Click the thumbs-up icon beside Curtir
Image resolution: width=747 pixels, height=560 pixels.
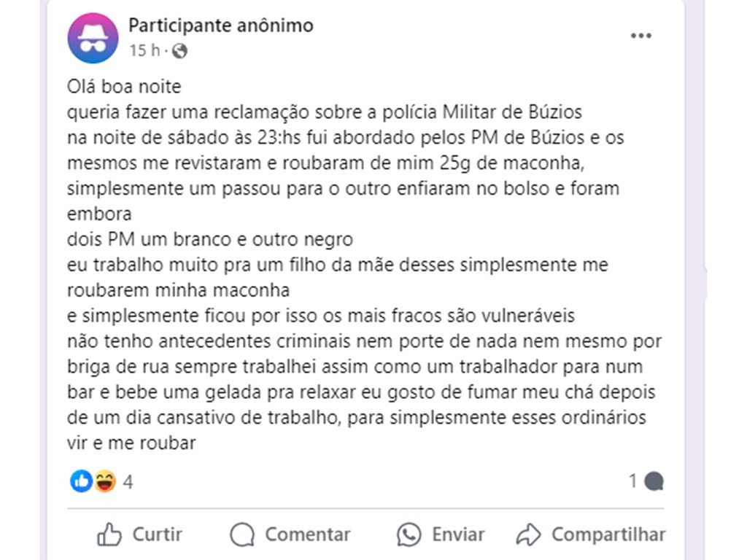[x=109, y=534]
